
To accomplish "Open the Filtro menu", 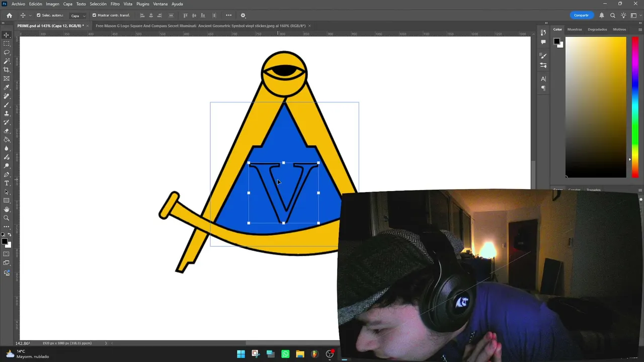I will pyautogui.click(x=115, y=4).
